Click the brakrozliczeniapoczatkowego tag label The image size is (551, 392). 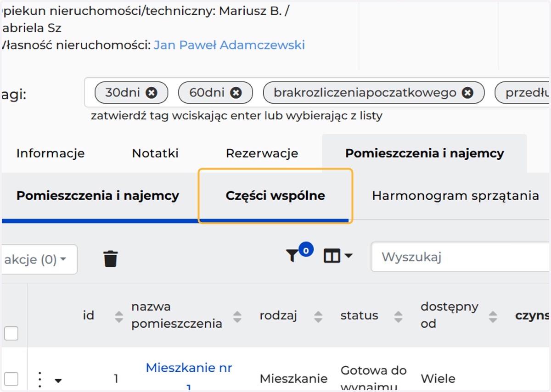pyautogui.click(x=365, y=93)
